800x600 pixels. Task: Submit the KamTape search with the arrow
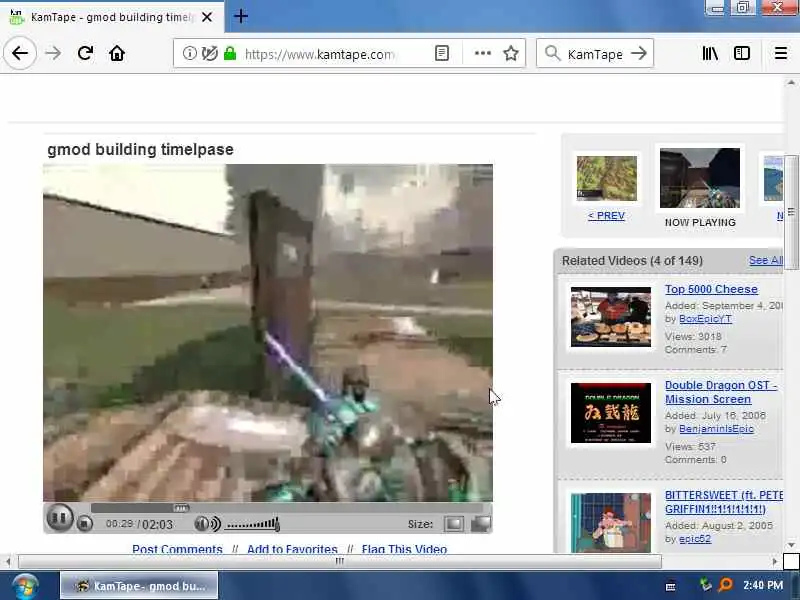(x=639, y=53)
